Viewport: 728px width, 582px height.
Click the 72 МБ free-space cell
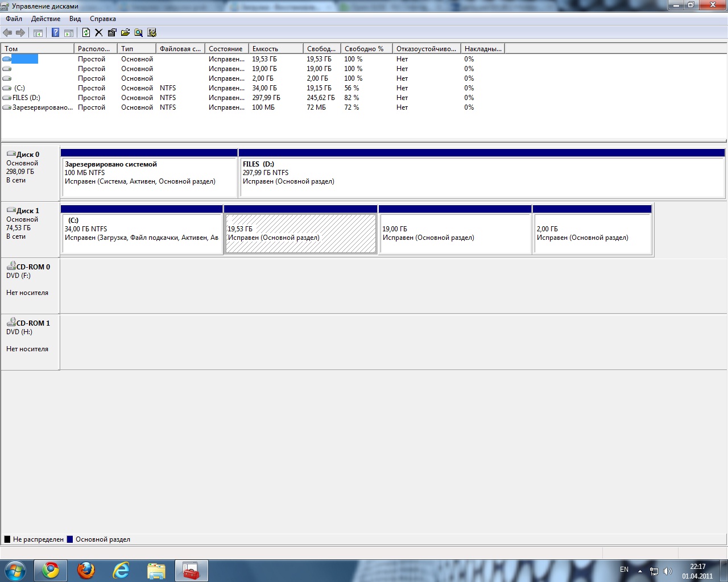[316, 107]
